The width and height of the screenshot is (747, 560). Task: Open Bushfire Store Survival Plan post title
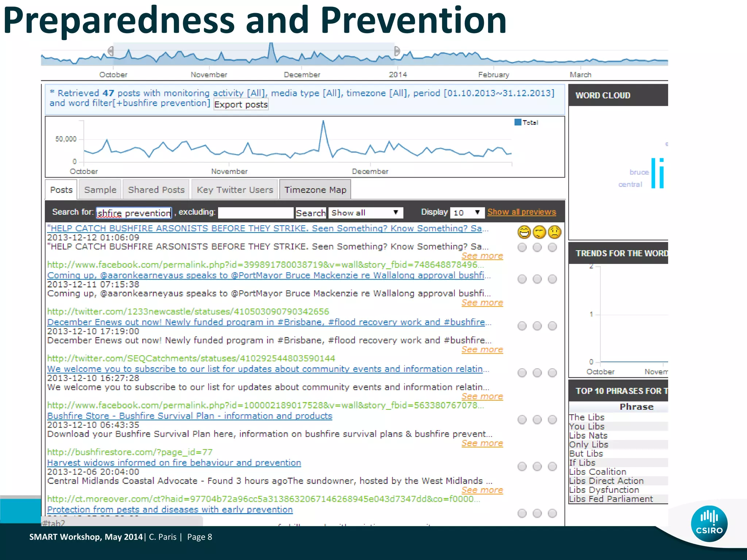coord(190,416)
